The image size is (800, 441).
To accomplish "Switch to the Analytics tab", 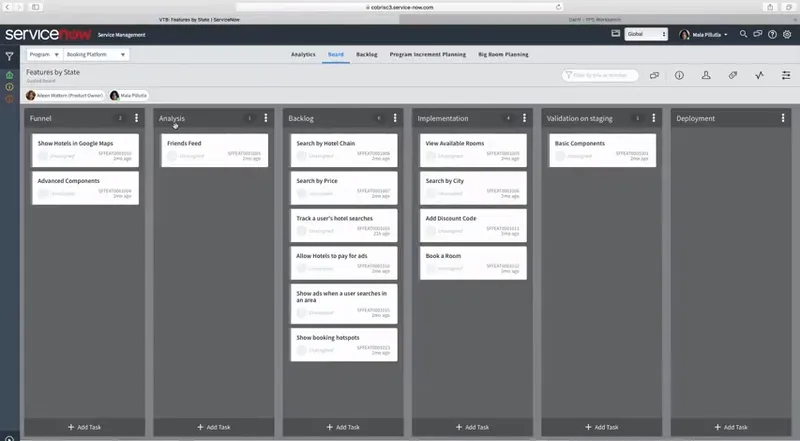I will [303, 54].
